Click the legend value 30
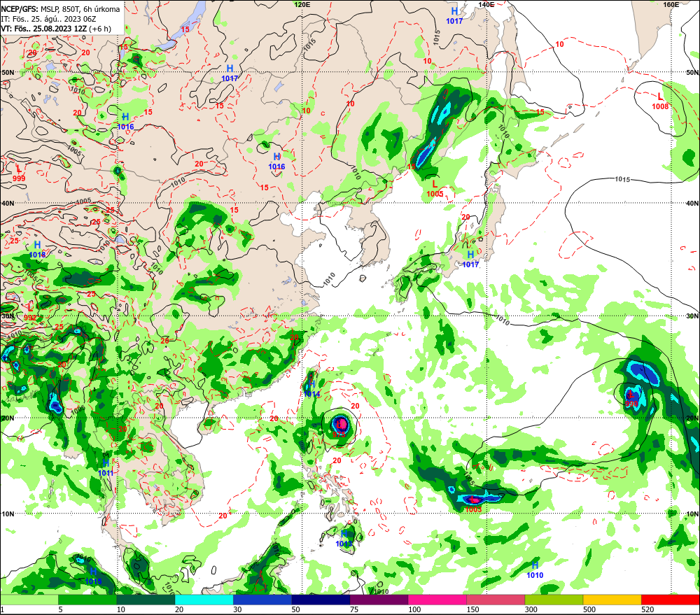Screen dimensions: 700x615 click(237, 609)
